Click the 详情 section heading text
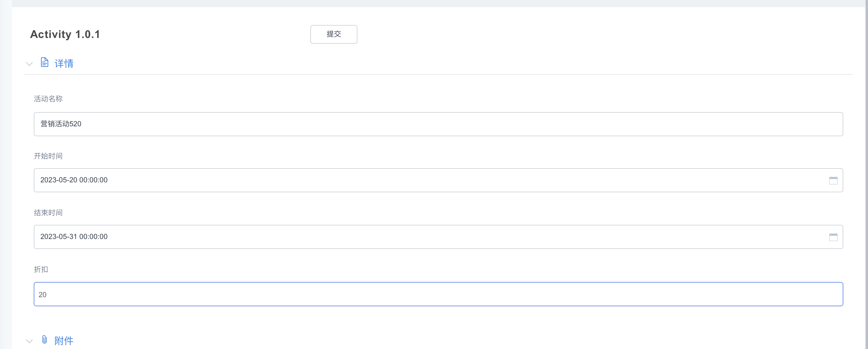The width and height of the screenshot is (868, 349). (x=64, y=63)
